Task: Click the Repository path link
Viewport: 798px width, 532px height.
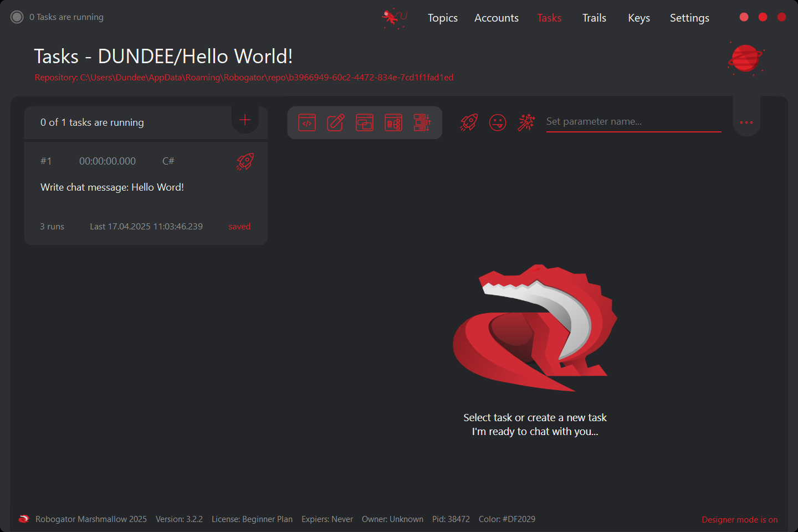Action: (x=244, y=78)
